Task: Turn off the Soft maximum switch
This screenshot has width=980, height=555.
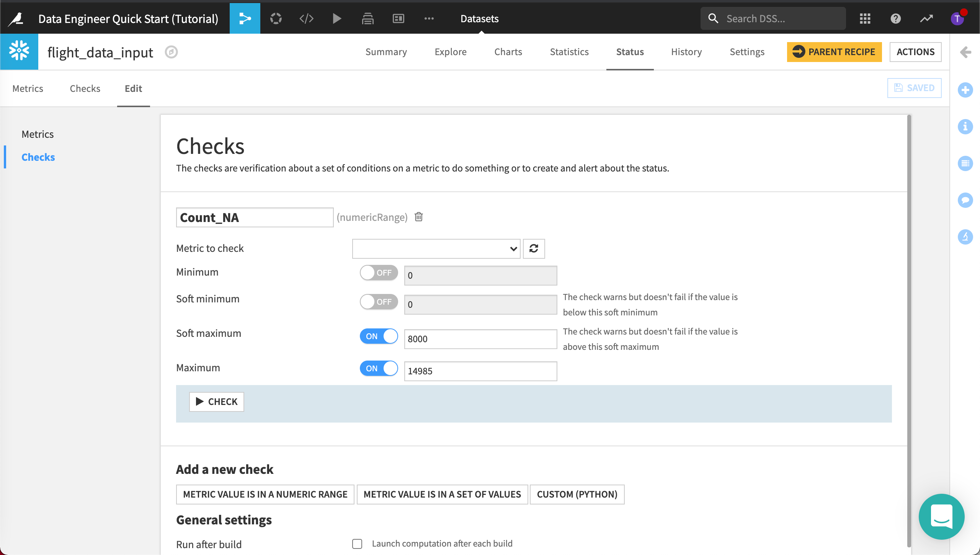Action: [x=379, y=336]
